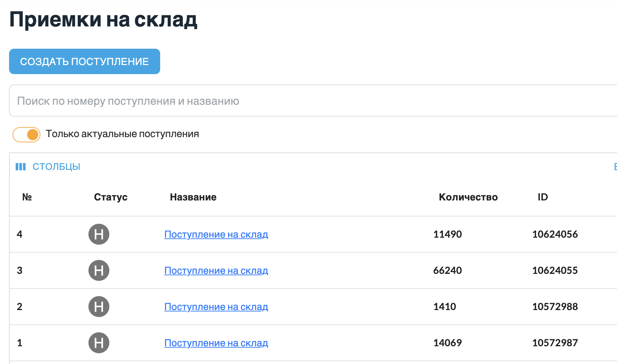Click the ID value 10624056
Viewport: 617px width, 364px height.
coord(555,234)
